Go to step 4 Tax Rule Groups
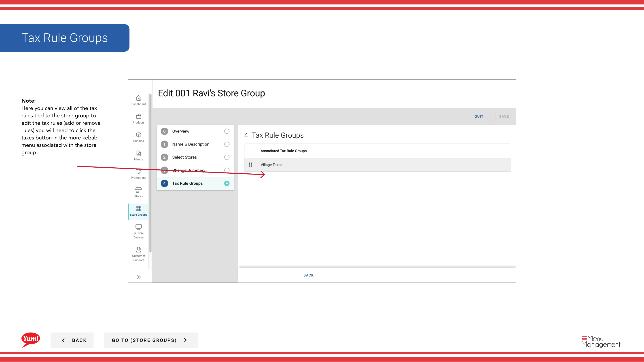644x362 pixels. coord(195,183)
